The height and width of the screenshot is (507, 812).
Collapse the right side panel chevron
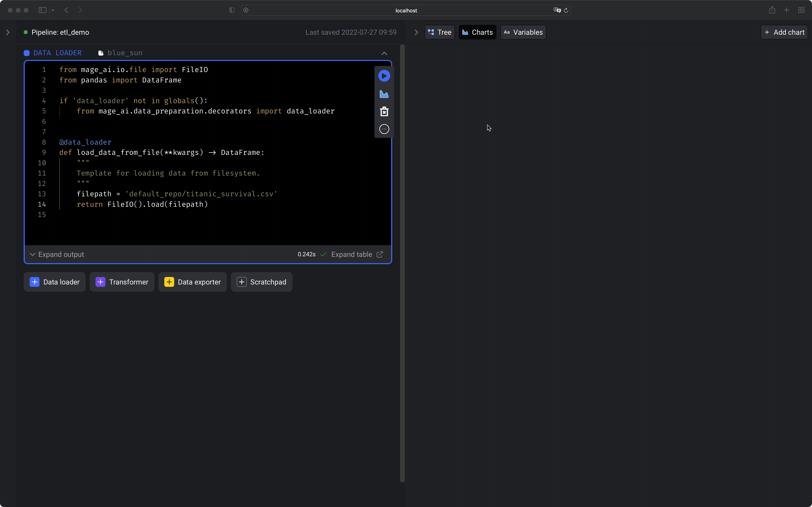[x=416, y=33]
